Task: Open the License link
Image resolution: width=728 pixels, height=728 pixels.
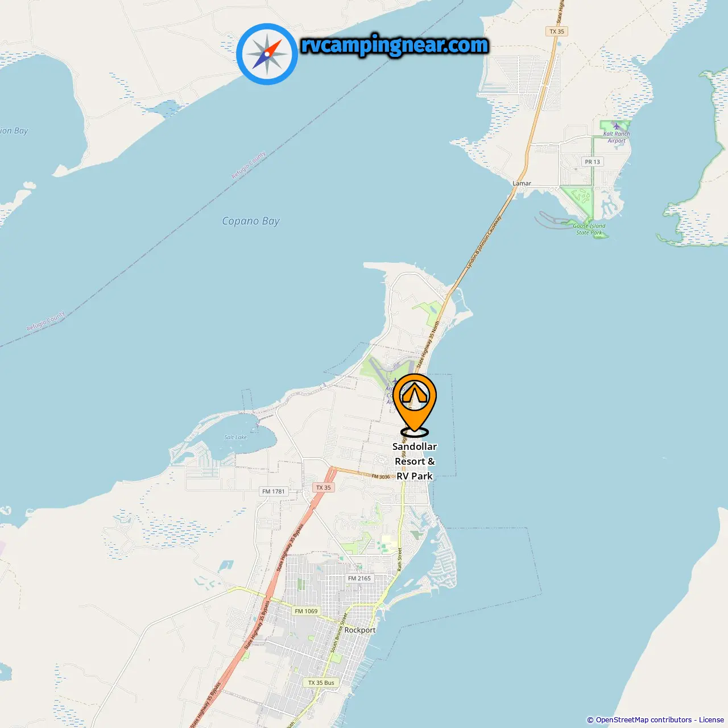Action: 711,719
